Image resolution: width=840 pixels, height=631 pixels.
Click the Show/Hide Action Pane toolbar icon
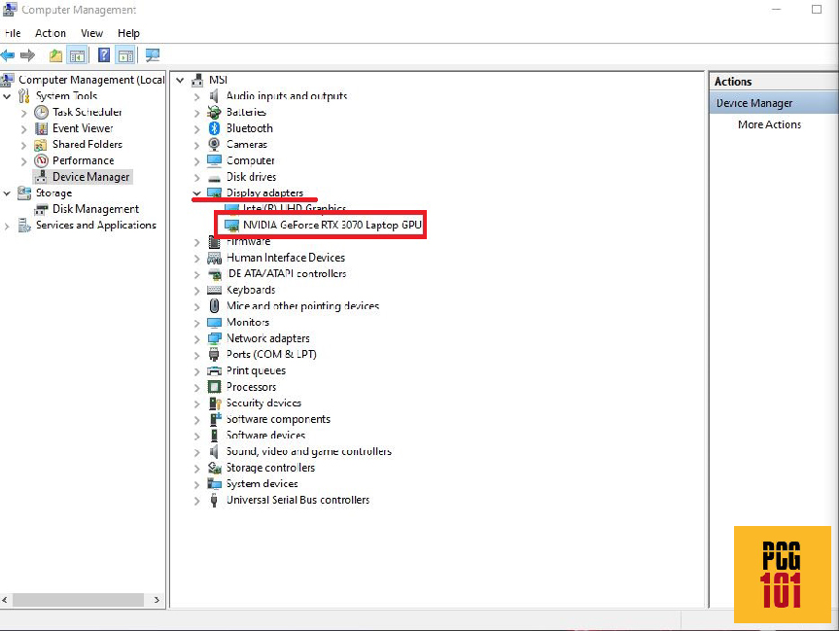[x=125, y=55]
